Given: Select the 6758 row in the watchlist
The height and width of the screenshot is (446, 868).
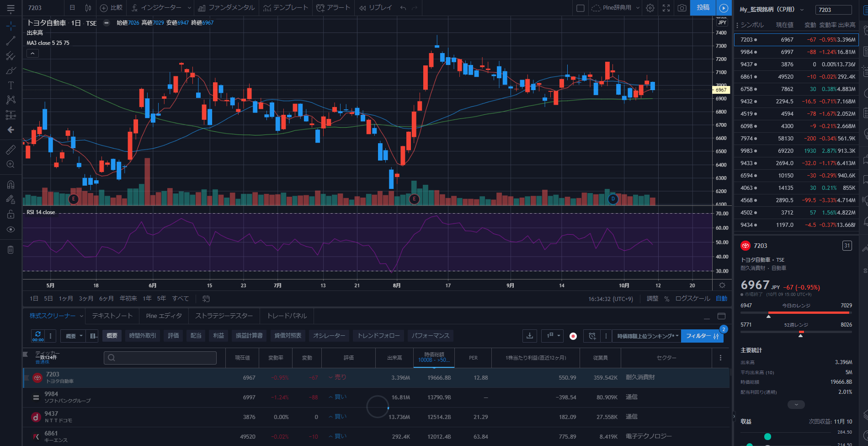Looking at the screenshot, I should (796, 89).
